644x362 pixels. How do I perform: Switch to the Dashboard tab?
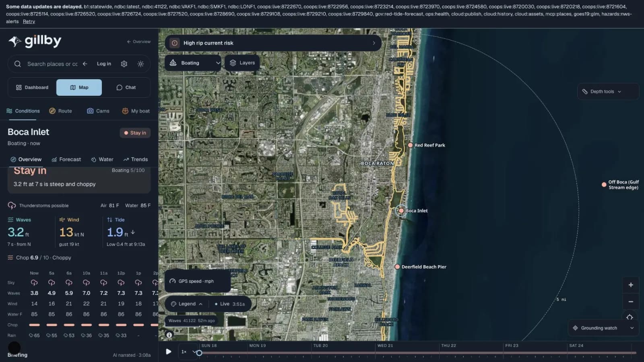coord(32,87)
